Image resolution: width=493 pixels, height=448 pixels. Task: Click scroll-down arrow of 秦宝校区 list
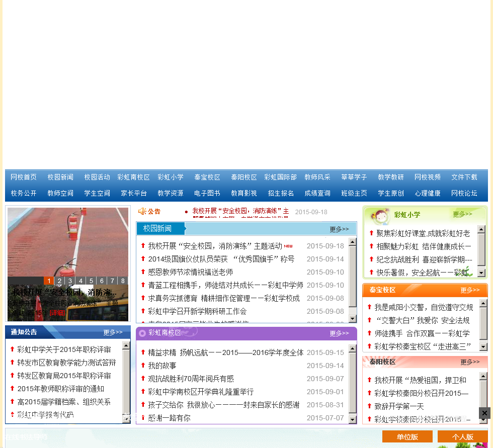[x=483, y=346]
